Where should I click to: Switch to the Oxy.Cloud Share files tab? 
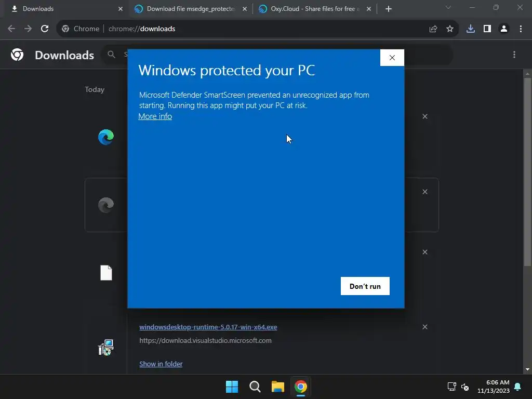[314, 9]
